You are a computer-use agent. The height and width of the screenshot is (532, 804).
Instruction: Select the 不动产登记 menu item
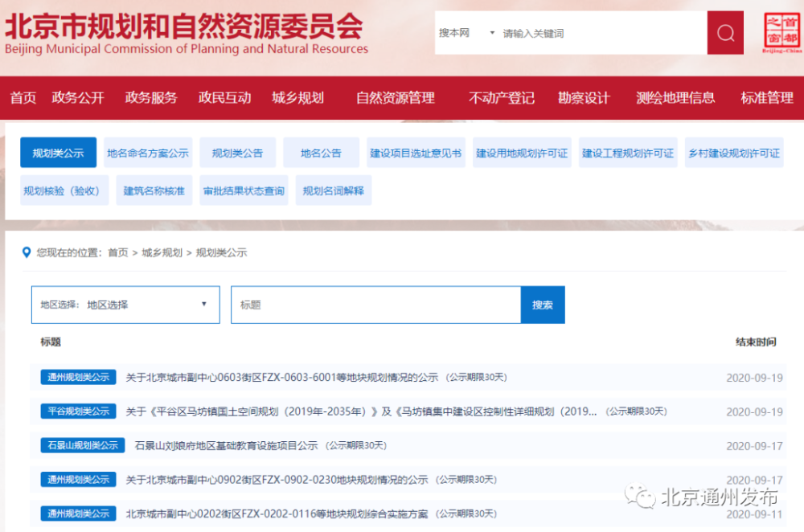click(x=502, y=97)
